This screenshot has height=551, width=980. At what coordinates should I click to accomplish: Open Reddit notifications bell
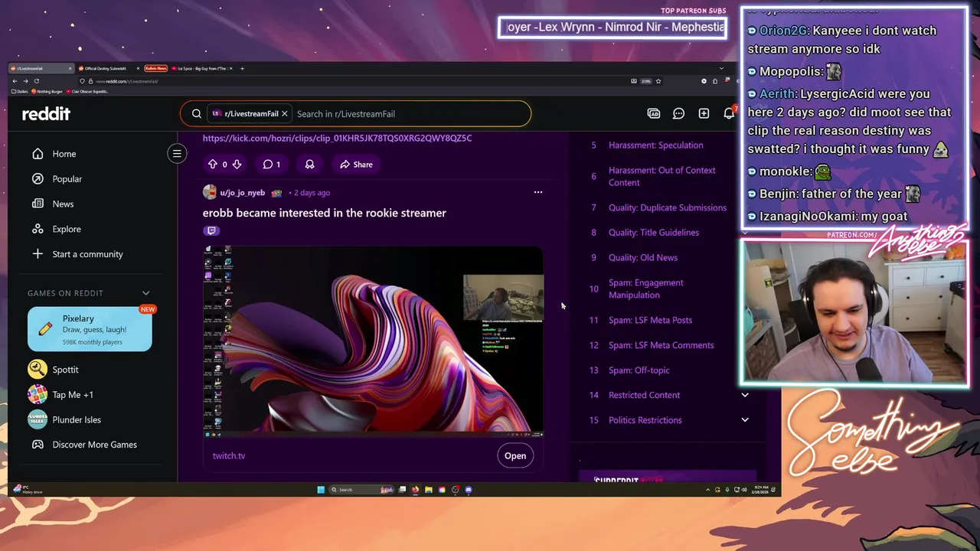click(729, 113)
